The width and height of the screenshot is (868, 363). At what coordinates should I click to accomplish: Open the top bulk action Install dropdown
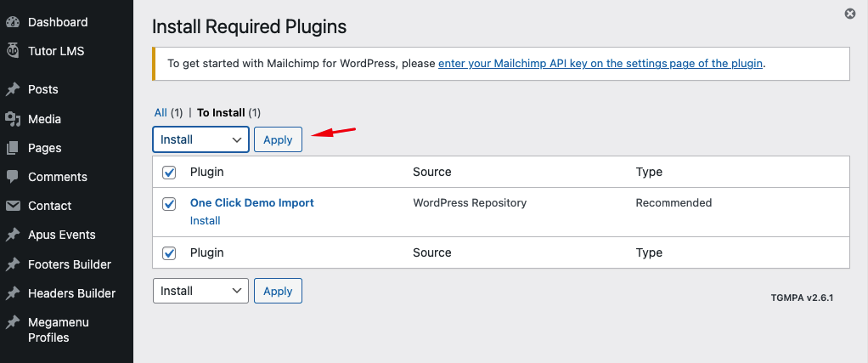200,139
